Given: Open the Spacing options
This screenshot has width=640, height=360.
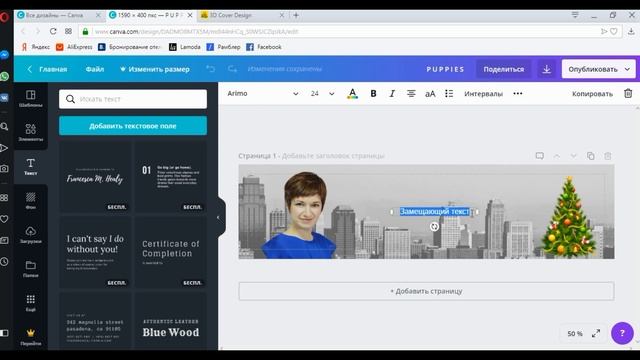Looking at the screenshot, I should tap(483, 93).
